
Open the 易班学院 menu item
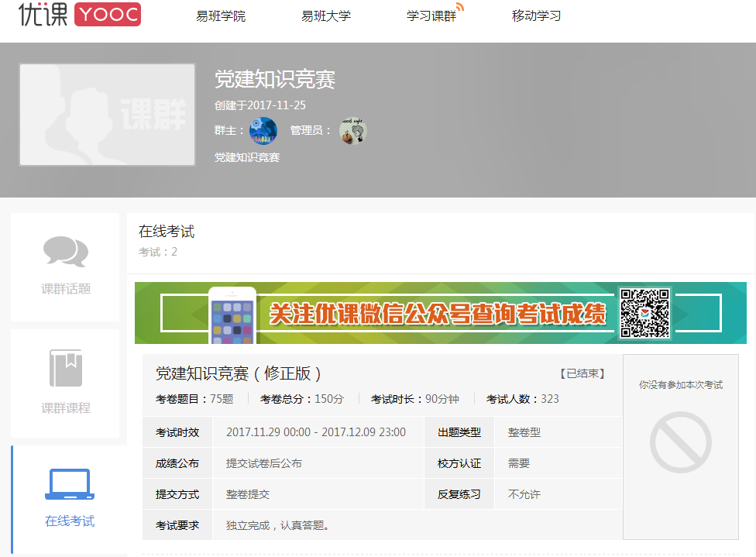221,16
